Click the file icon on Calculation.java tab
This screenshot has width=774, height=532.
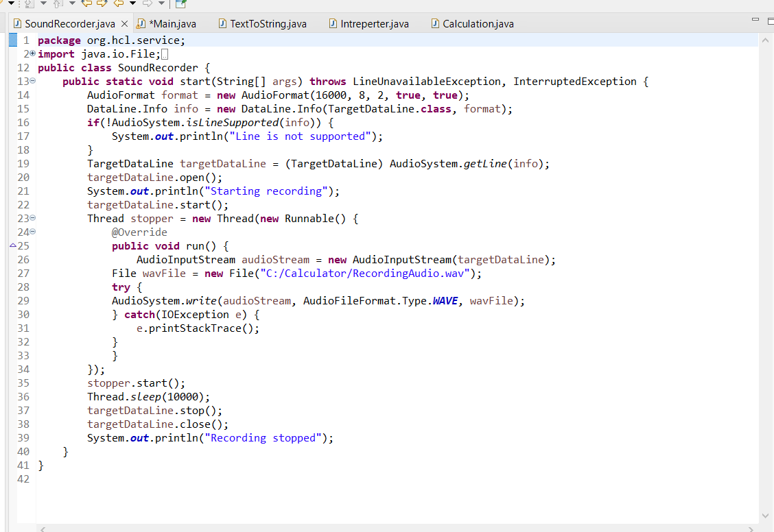coord(435,23)
